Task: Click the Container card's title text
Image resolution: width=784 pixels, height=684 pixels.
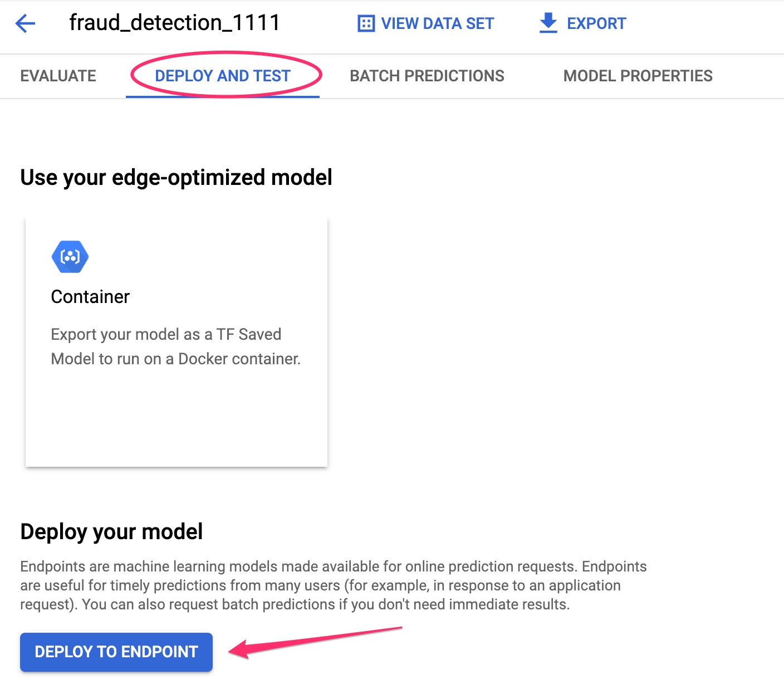Action: 90,297
